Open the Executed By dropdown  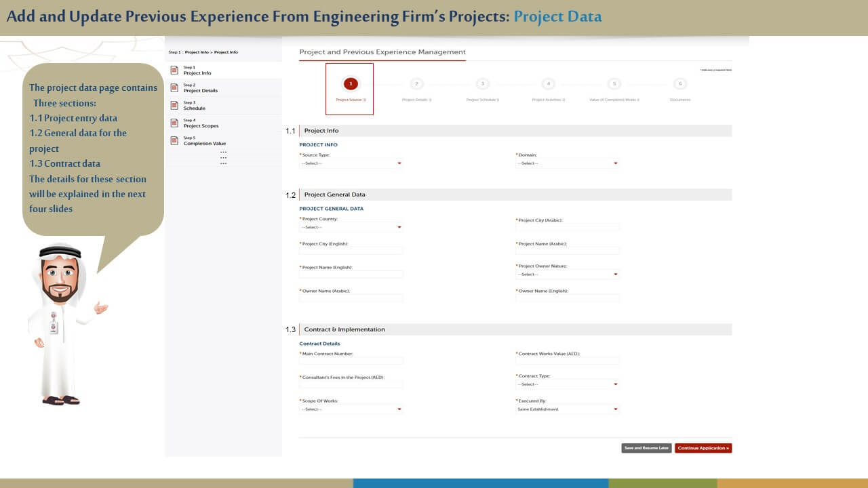pos(568,409)
